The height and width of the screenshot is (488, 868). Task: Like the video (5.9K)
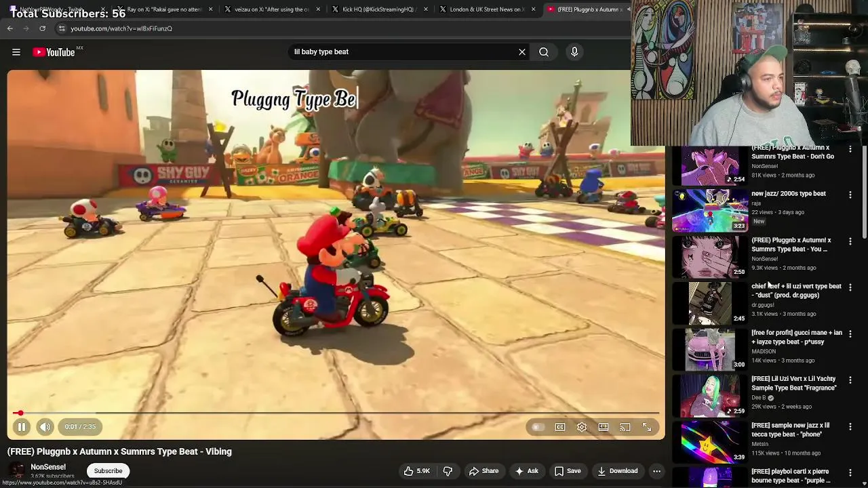(416, 471)
